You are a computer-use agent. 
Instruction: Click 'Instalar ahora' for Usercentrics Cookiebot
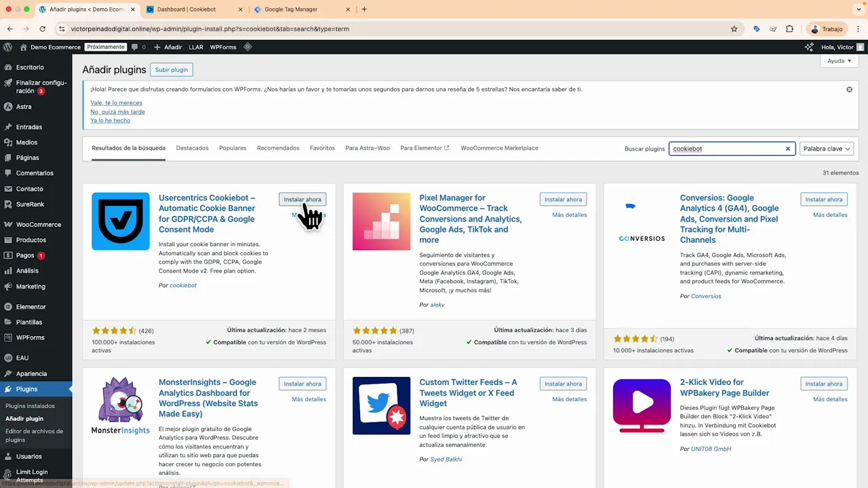[x=302, y=199]
